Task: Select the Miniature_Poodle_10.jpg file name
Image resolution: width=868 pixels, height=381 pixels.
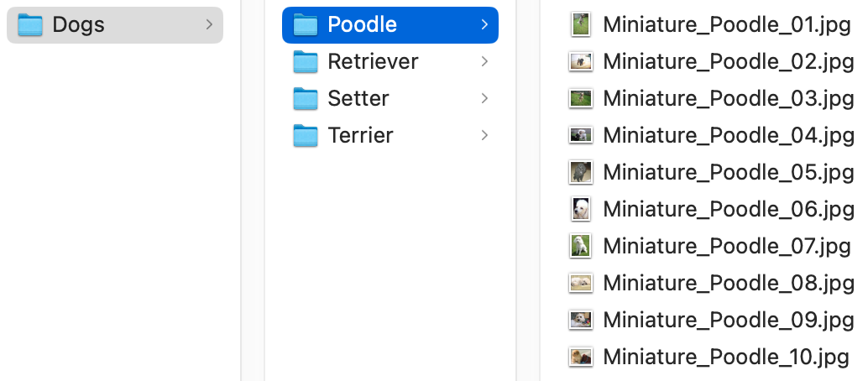Action: pos(726,357)
